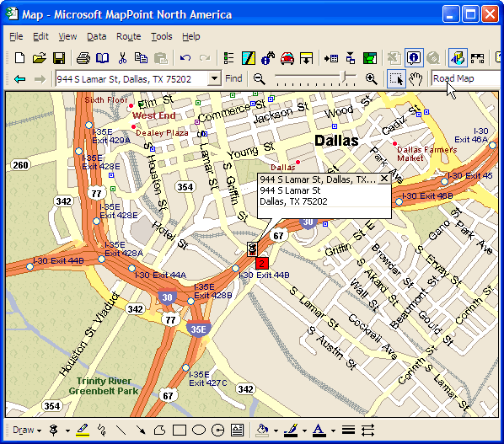Toggle the Pan hand tool
The height and width of the screenshot is (444, 504).
point(416,78)
